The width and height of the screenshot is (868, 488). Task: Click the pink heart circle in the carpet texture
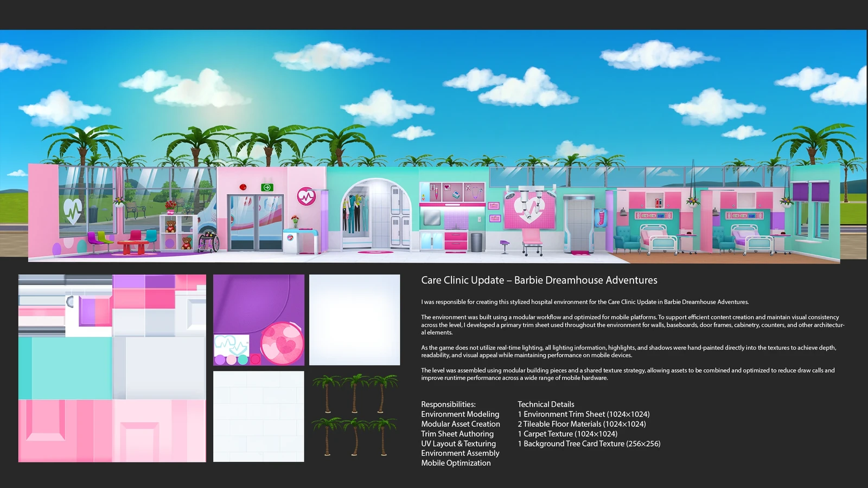(x=282, y=343)
